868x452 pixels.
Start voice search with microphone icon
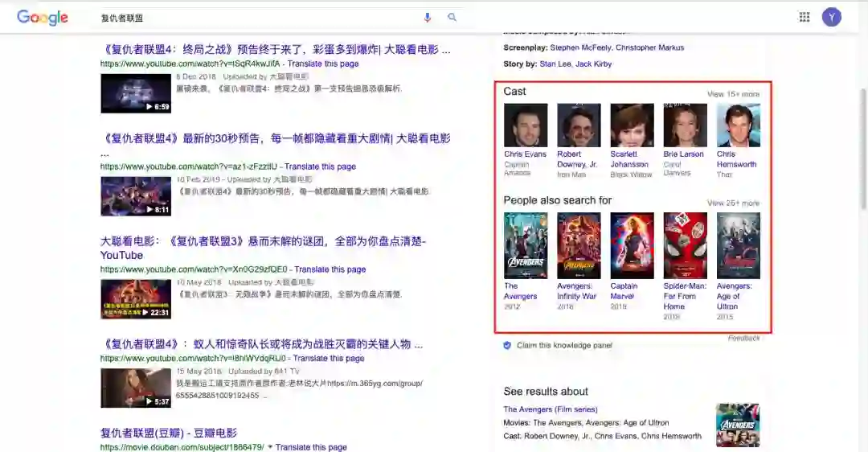pos(428,17)
